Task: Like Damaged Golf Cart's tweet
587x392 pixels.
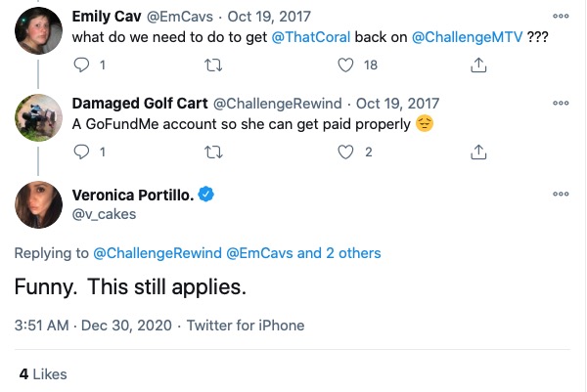Action: (x=345, y=152)
